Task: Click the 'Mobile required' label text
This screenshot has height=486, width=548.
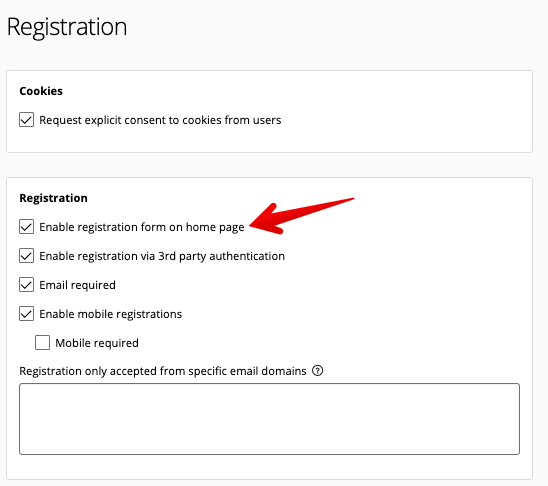Action: (x=97, y=343)
